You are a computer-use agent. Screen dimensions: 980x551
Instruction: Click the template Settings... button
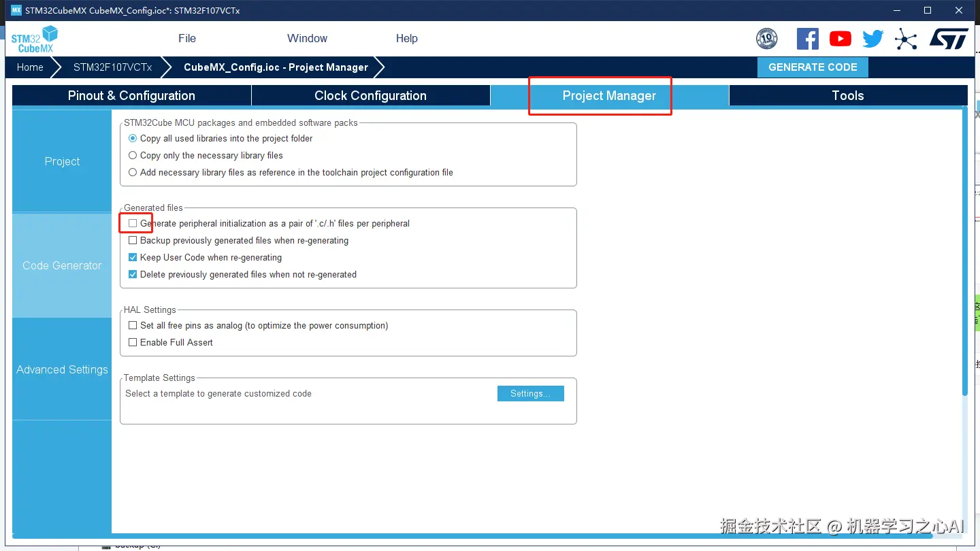pos(531,393)
